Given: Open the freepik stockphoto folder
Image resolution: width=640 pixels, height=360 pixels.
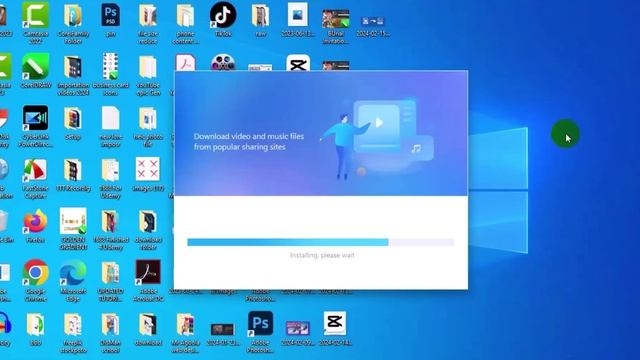Looking at the screenshot, I should [73, 325].
